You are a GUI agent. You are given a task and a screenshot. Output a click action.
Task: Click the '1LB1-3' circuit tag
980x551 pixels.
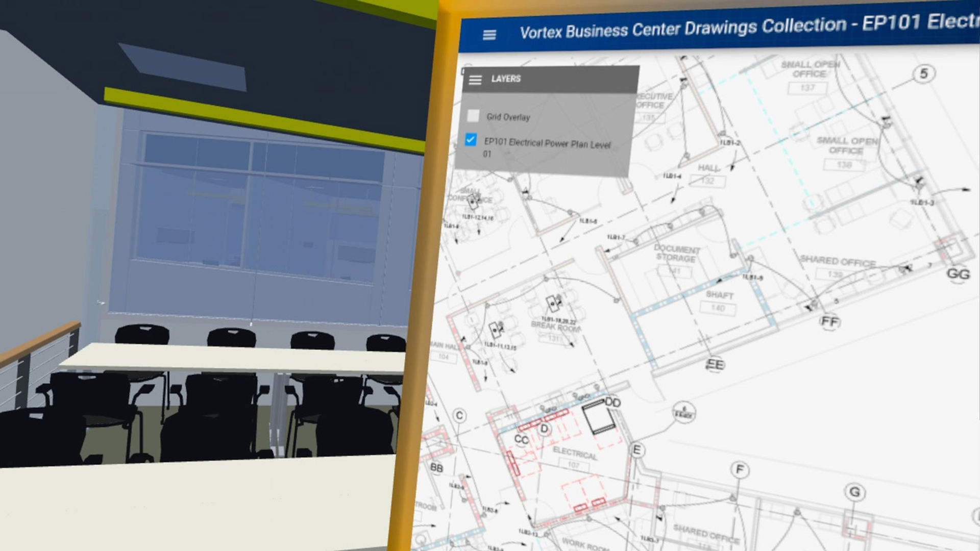(922, 203)
